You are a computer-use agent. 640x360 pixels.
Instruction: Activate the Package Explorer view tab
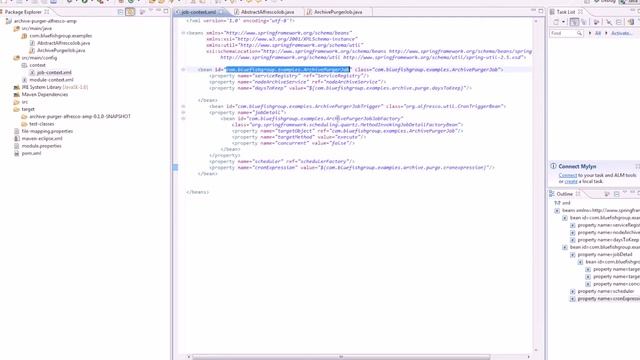23,12
